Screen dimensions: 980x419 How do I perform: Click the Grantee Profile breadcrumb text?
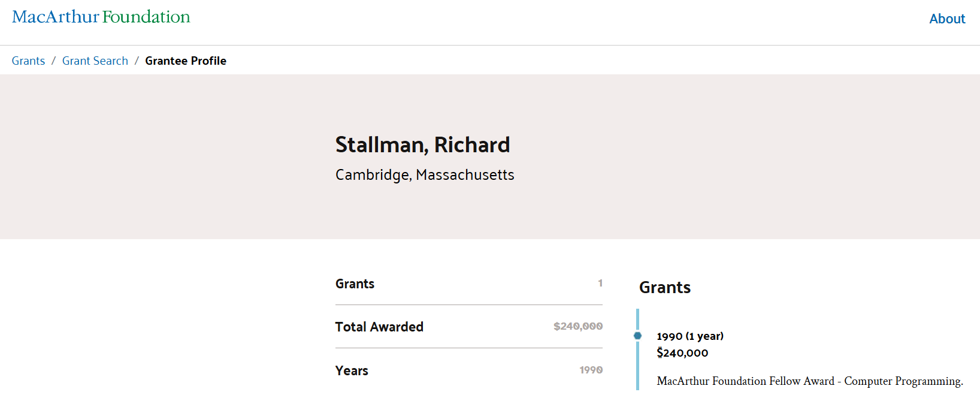pos(186,61)
